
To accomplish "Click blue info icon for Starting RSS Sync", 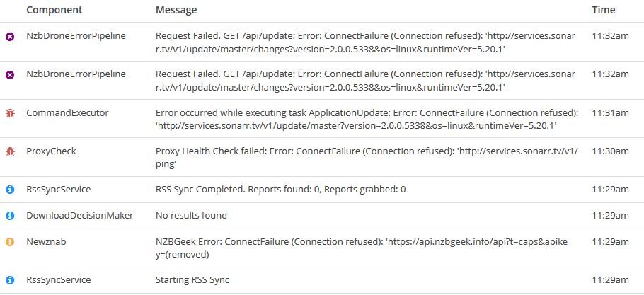I will (x=10, y=280).
